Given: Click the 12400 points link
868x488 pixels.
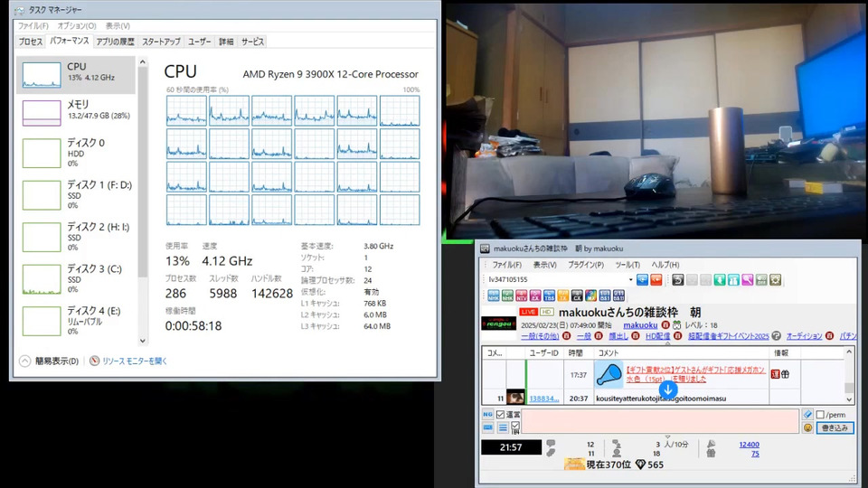Looking at the screenshot, I should point(749,445).
